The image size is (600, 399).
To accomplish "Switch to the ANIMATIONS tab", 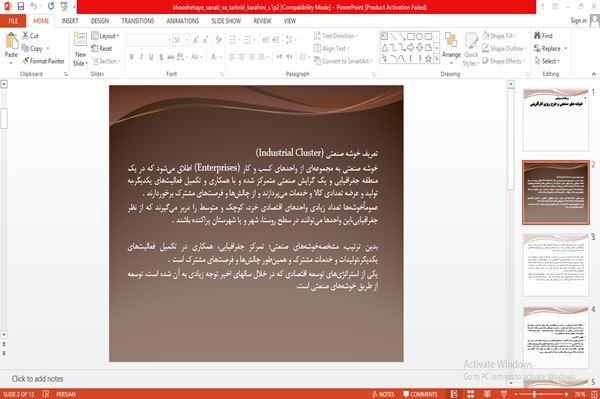I will [x=183, y=21].
